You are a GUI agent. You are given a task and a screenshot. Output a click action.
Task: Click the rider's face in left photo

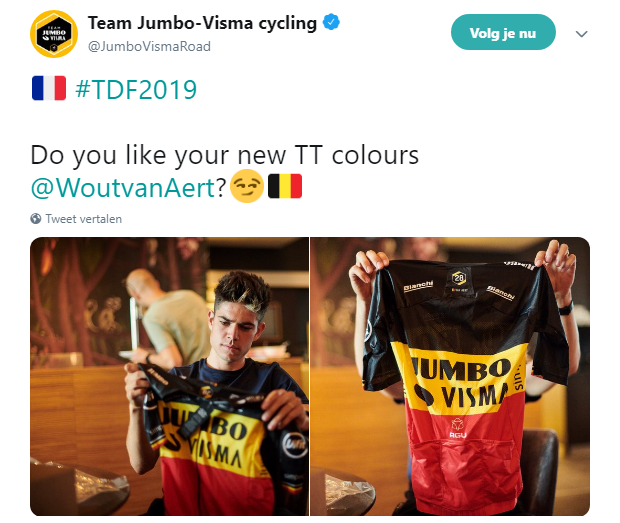point(236,330)
